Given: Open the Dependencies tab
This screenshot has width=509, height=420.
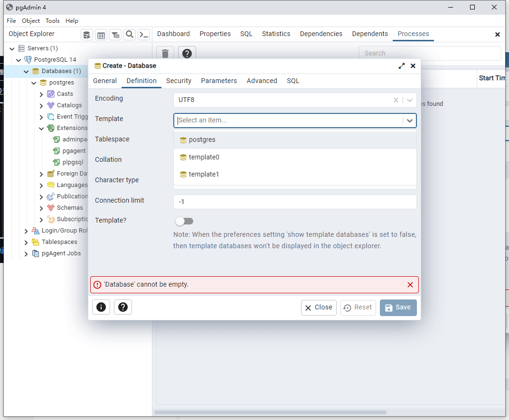Looking at the screenshot, I should point(321,34).
